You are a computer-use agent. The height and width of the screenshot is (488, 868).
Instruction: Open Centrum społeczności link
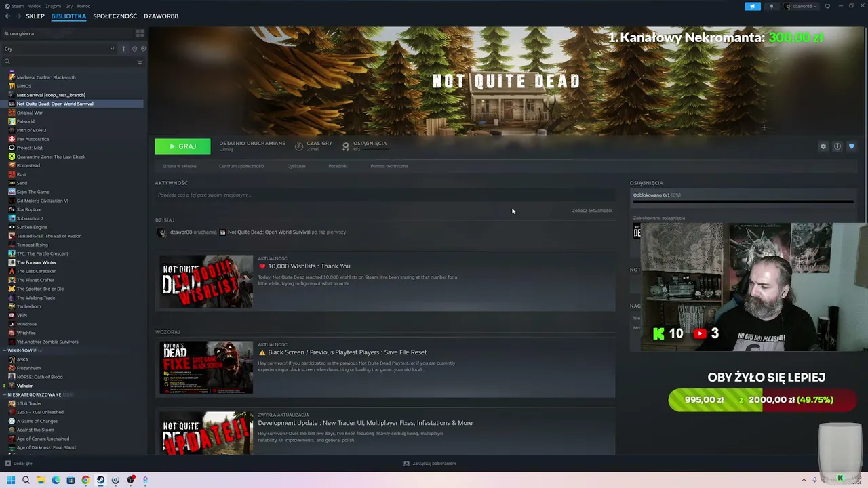pos(241,166)
